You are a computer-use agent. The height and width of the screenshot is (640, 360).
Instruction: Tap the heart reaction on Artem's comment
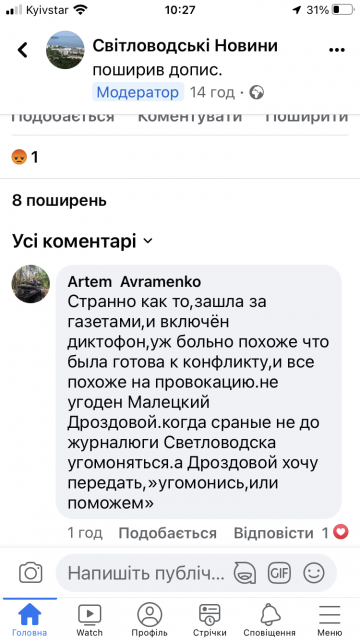pyautogui.click(x=341, y=532)
